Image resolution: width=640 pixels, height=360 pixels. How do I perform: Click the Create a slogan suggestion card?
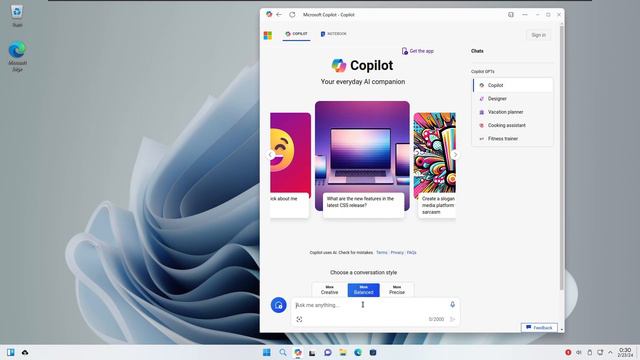435,165
